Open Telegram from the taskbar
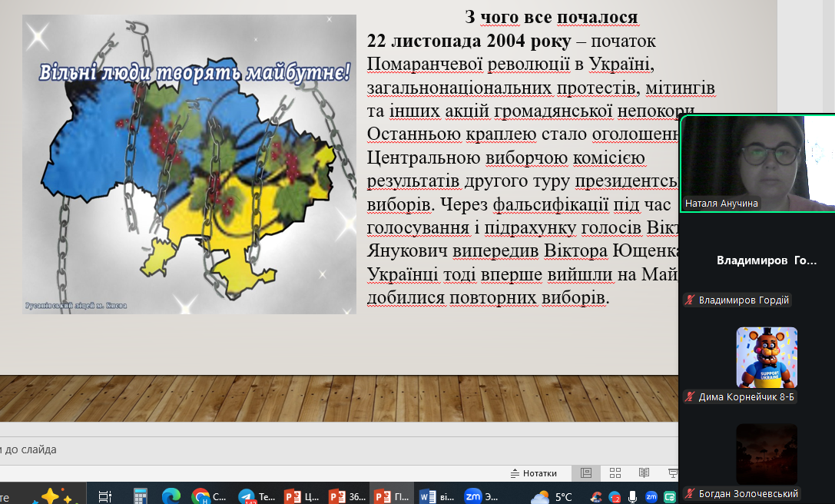The width and height of the screenshot is (835, 504). [x=256, y=496]
